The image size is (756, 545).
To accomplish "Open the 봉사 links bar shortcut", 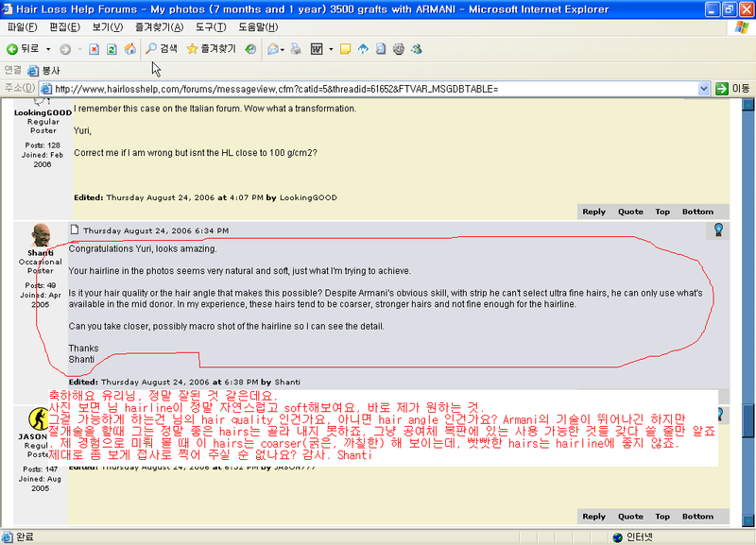I will pyautogui.click(x=43, y=71).
